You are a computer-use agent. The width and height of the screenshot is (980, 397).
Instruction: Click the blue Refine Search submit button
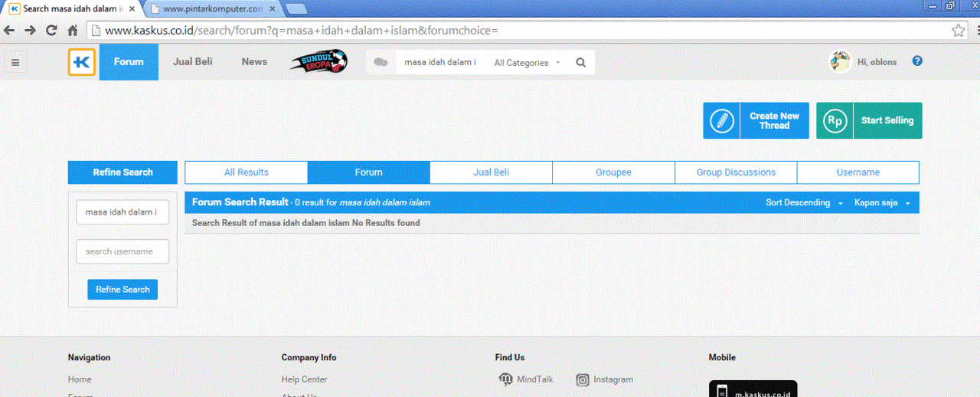click(122, 290)
